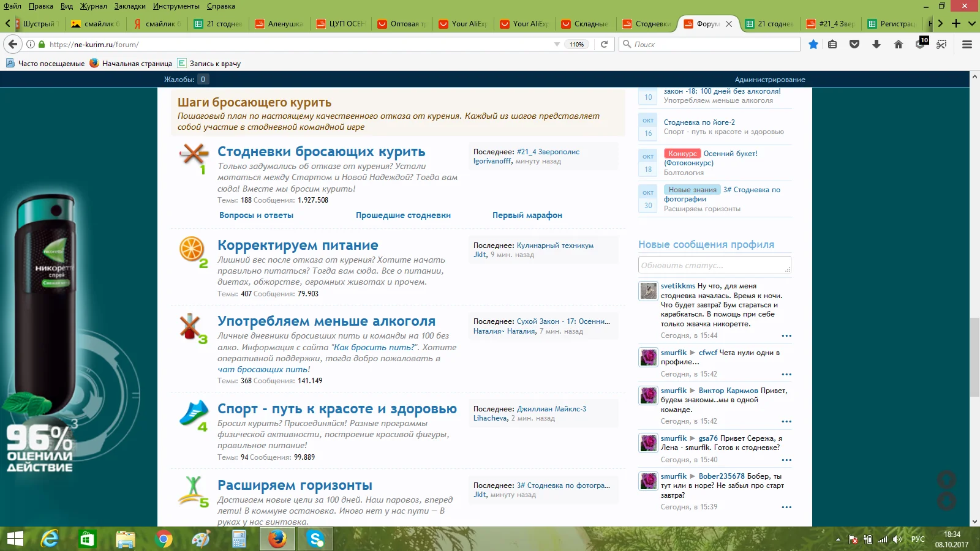Reload the page with the refresh icon
The image size is (980, 551).
[604, 44]
